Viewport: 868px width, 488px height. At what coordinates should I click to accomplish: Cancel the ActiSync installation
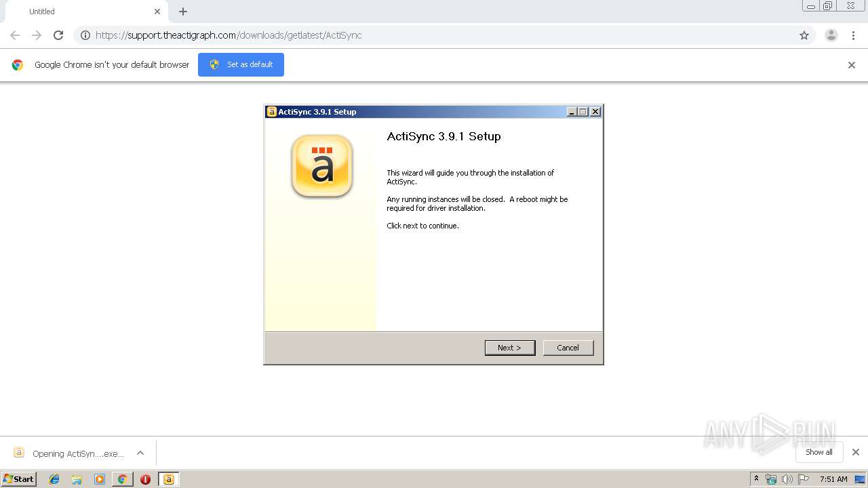click(x=568, y=348)
